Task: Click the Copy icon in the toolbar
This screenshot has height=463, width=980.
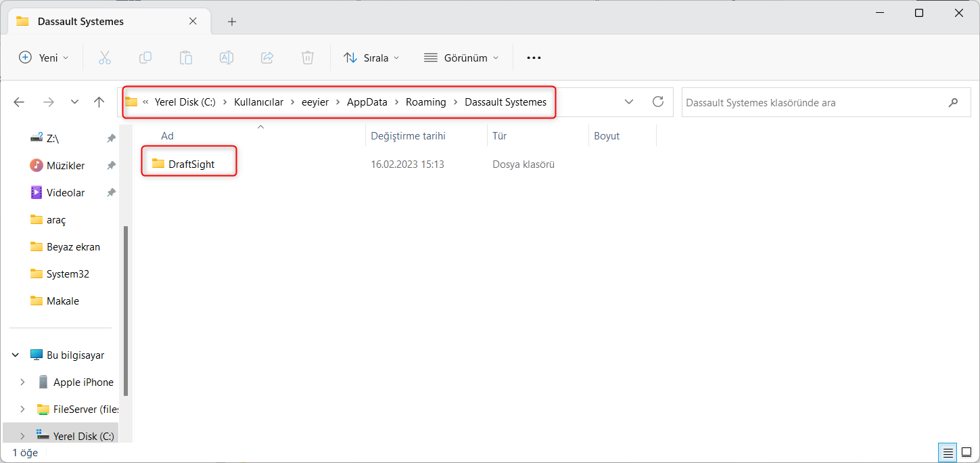Action: tap(145, 58)
